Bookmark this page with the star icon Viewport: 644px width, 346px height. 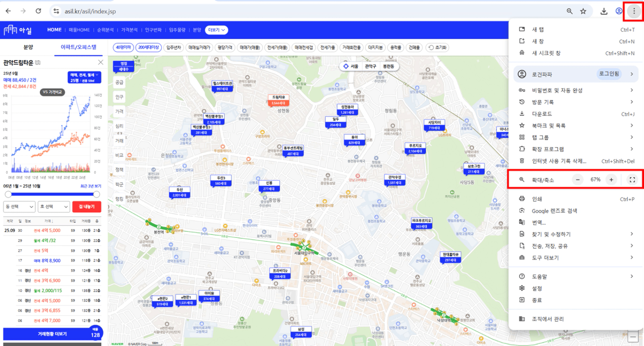pos(583,11)
